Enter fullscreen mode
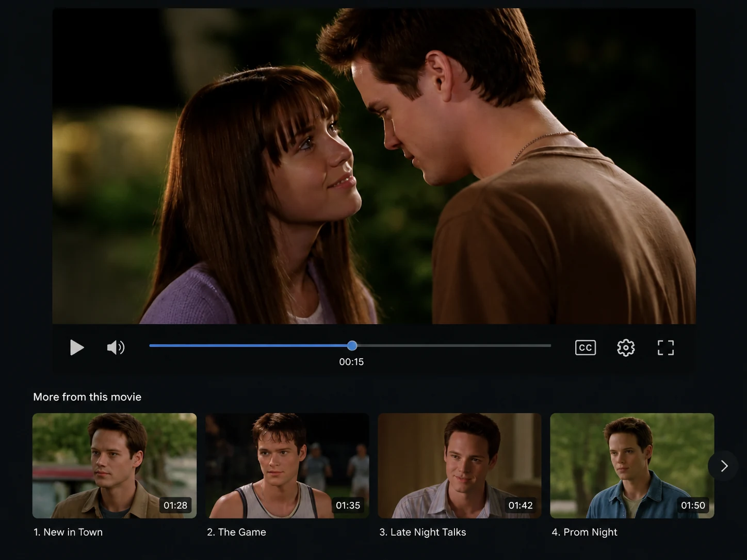The image size is (747, 560). (x=665, y=348)
